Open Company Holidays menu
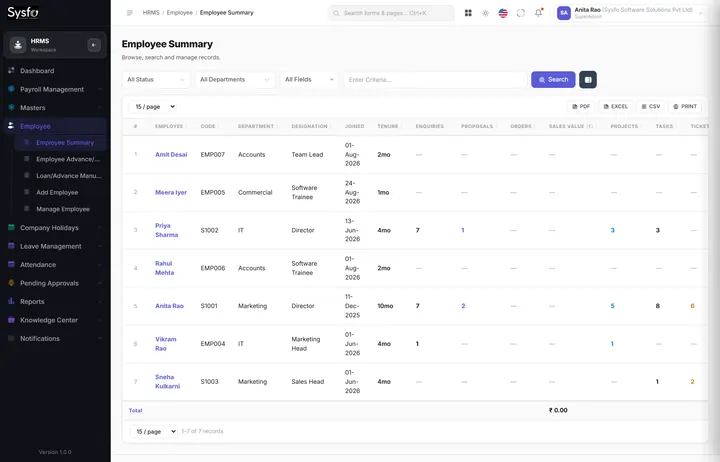This screenshot has height=462, width=720. 55,227
